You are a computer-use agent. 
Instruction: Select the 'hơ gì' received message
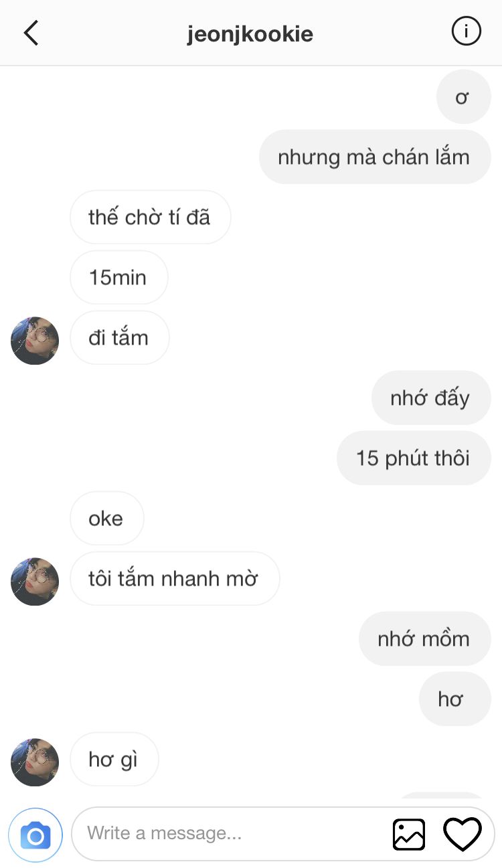(114, 760)
